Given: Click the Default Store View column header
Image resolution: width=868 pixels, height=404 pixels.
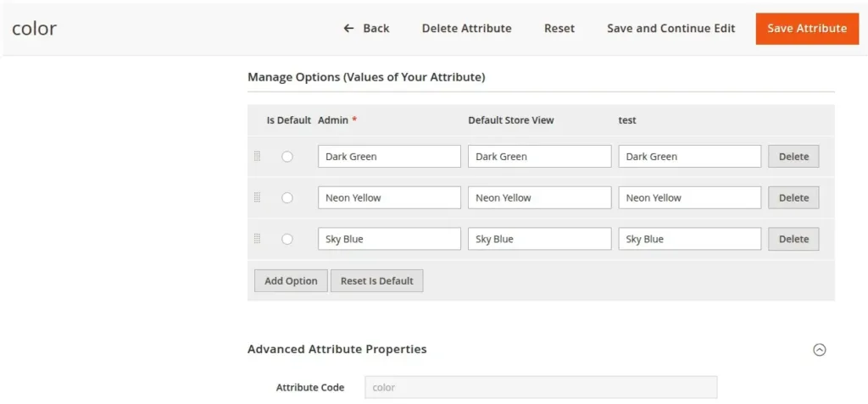Looking at the screenshot, I should point(511,120).
